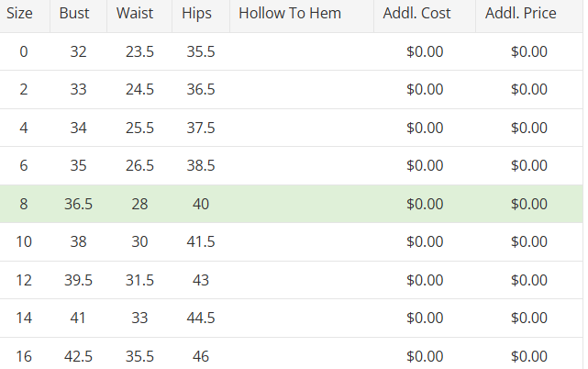Click waist value 25.5 in size 4 row

pyautogui.click(x=139, y=128)
